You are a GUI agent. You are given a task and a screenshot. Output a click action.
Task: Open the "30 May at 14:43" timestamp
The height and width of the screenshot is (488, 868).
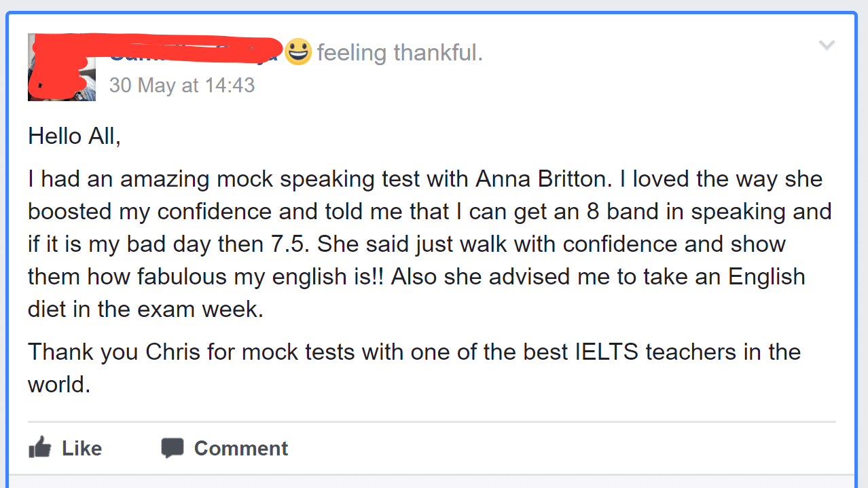[x=182, y=86]
